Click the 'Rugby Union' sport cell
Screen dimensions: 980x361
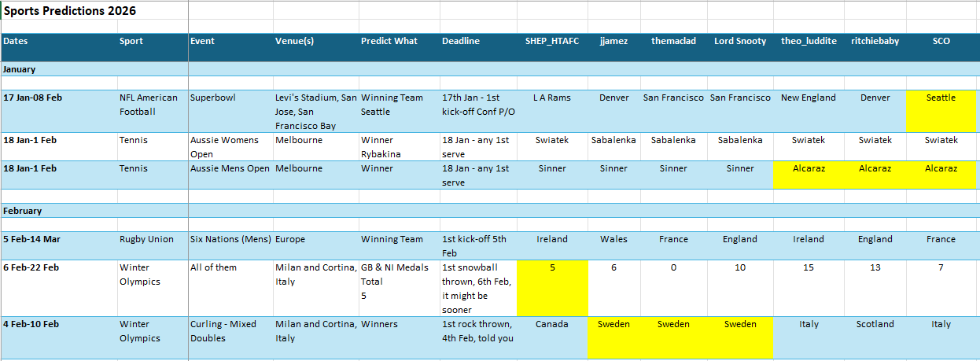coord(153,245)
